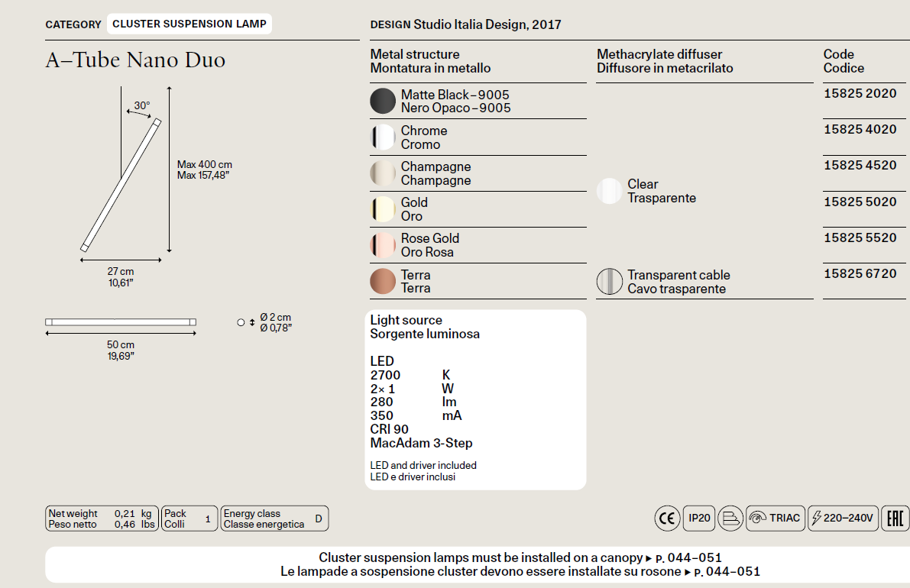
Task: Click the Champagne finish swatch
Action: pos(383,173)
